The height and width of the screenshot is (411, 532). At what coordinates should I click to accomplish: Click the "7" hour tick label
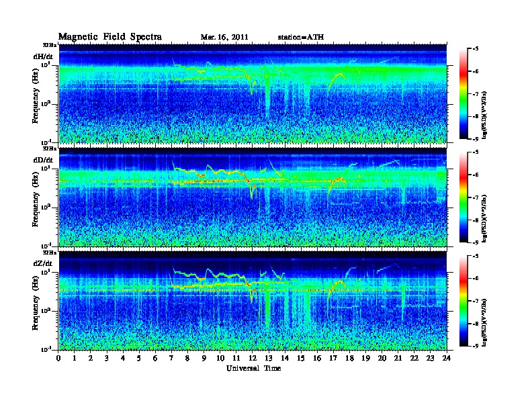coord(172,358)
